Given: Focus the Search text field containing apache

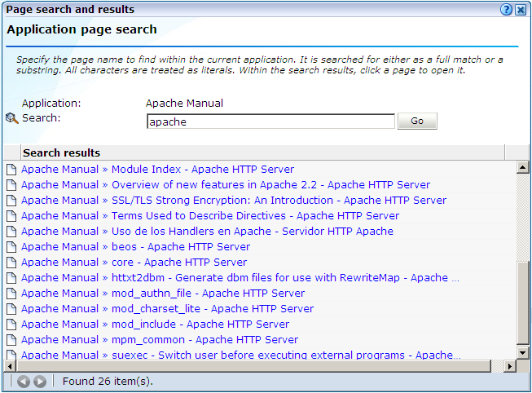Looking at the screenshot, I should [270, 121].
